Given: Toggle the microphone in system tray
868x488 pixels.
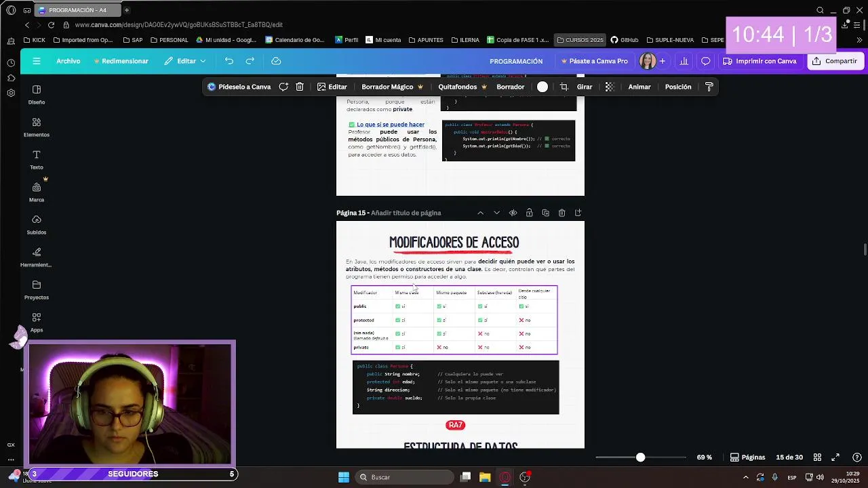Looking at the screenshot, I should pyautogui.click(x=774, y=477).
